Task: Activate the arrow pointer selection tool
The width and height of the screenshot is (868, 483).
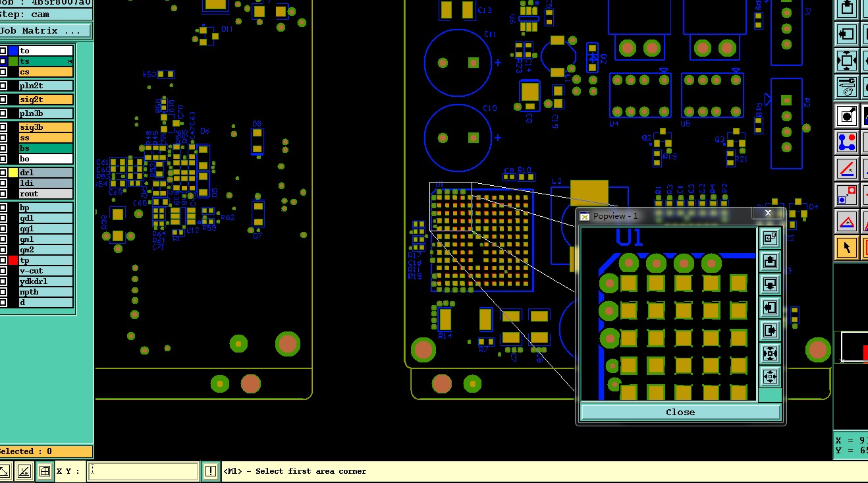Action: tap(847, 247)
